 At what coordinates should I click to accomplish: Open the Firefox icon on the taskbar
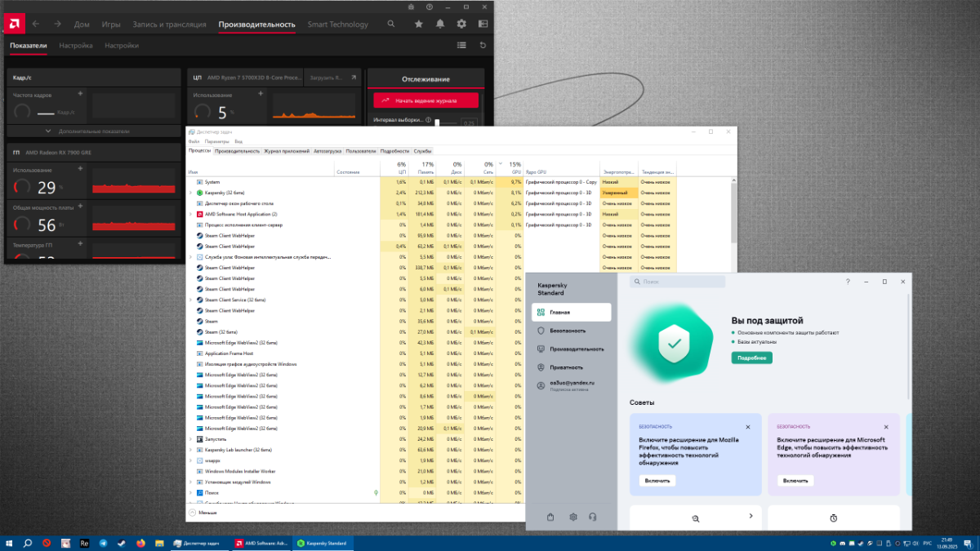pyautogui.click(x=140, y=543)
